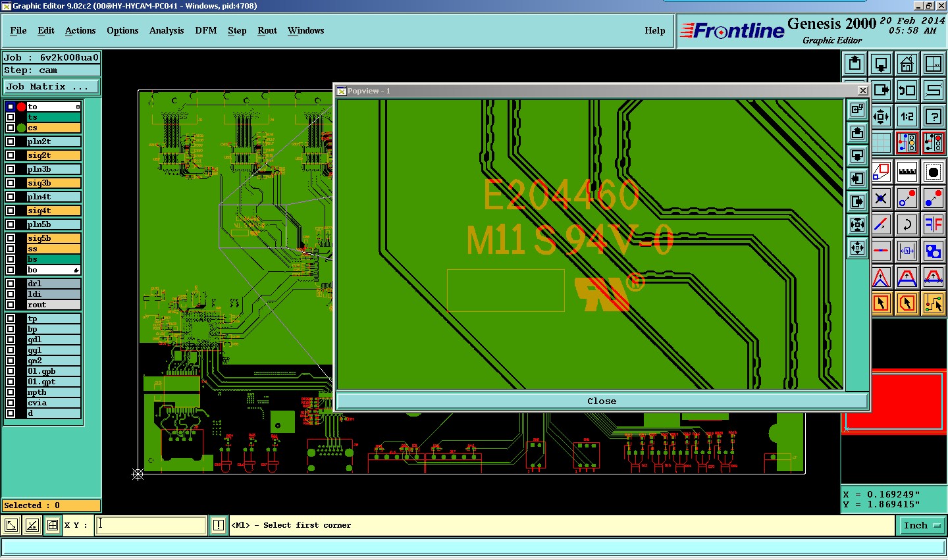Click the Job Matrix button
This screenshot has height=560, width=948.
(51, 87)
